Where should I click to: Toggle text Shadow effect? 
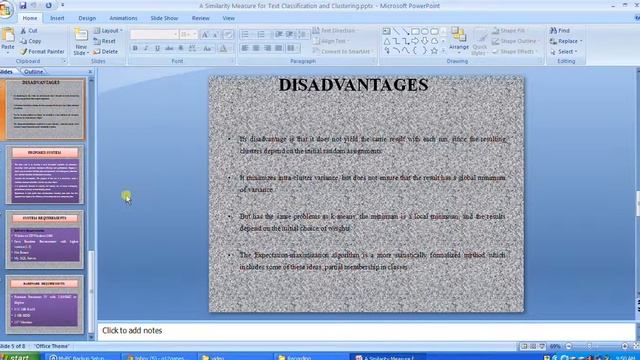click(181, 48)
